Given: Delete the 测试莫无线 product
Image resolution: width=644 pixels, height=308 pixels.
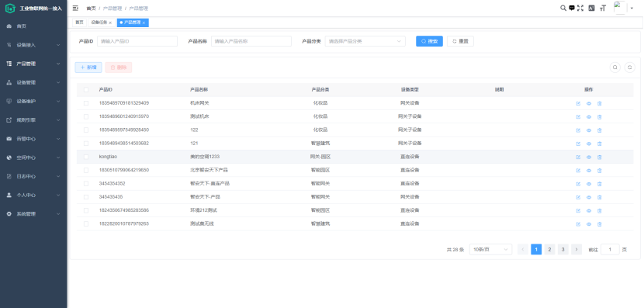Looking at the screenshot, I should 599,224.
